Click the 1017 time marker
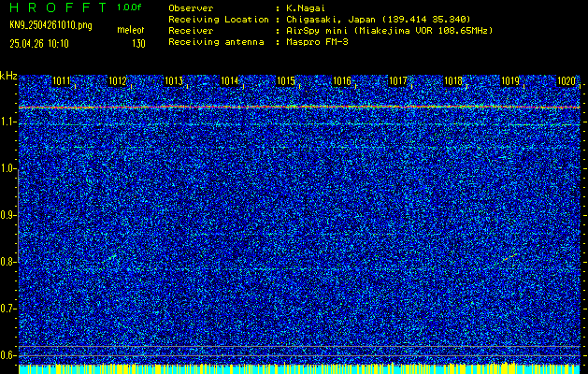This screenshot has width=588, height=374. pos(398,81)
